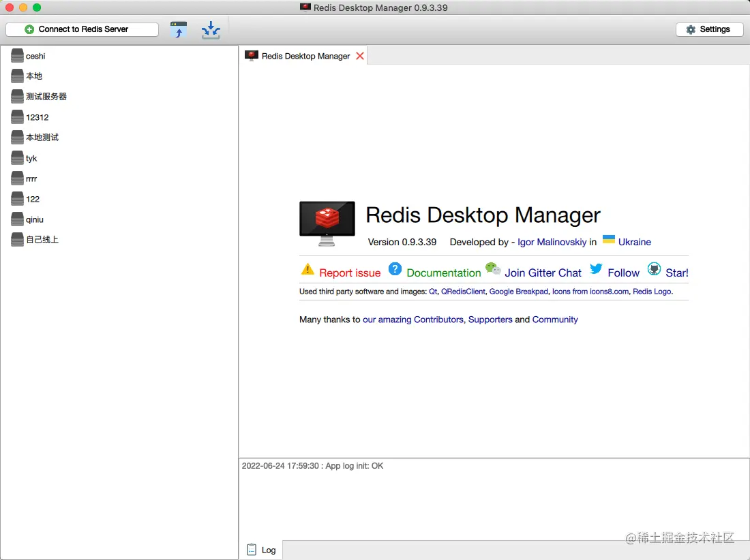Switch to the Log tab
This screenshot has width=750, height=560.
click(261, 550)
